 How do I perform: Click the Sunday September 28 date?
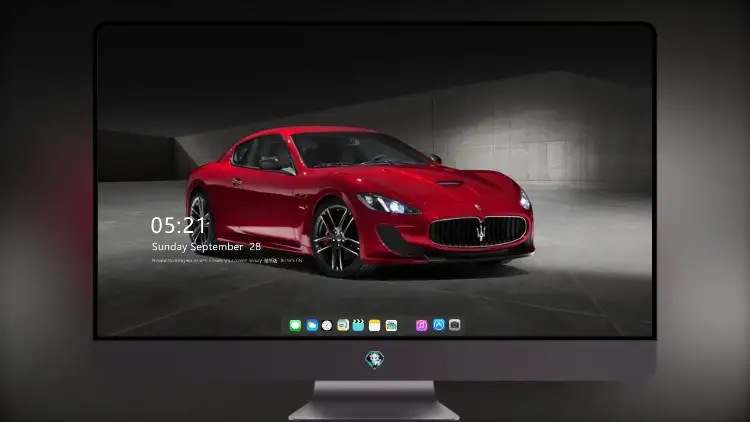tap(206, 247)
